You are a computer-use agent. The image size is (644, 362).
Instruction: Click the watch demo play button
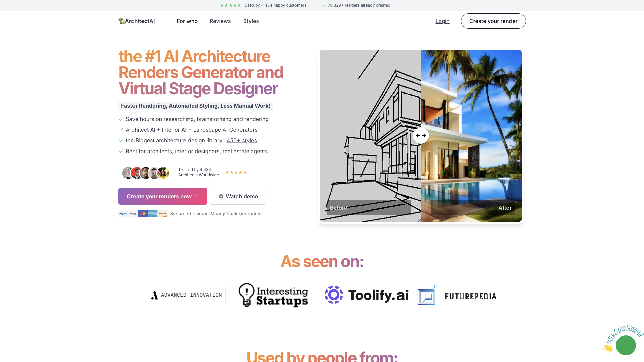click(x=220, y=197)
